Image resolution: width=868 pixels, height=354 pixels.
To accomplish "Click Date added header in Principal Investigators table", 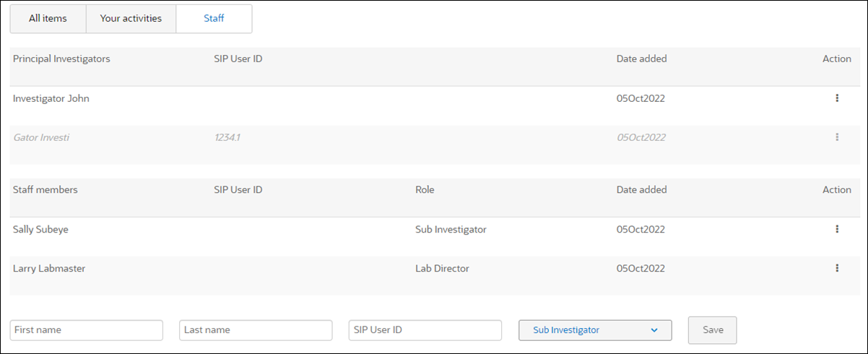I will pyautogui.click(x=641, y=59).
